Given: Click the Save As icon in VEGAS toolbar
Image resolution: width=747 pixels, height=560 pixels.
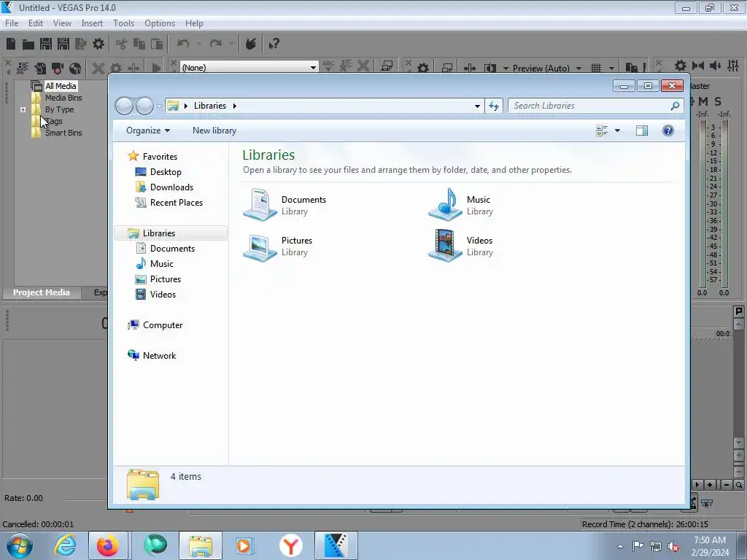Looking at the screenshot, I should pyautogui.click(x=63, y=44).
